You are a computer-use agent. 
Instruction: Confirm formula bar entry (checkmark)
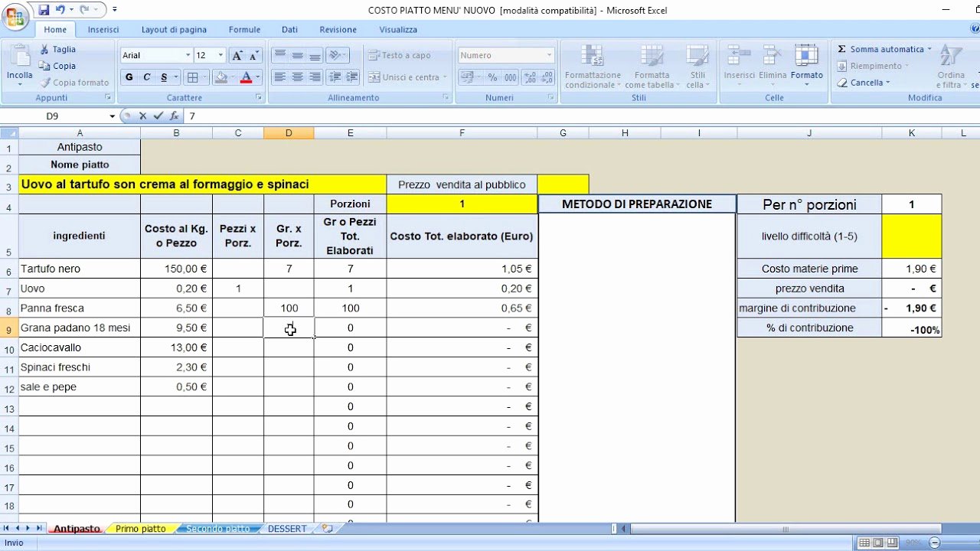tap(158, 116)
